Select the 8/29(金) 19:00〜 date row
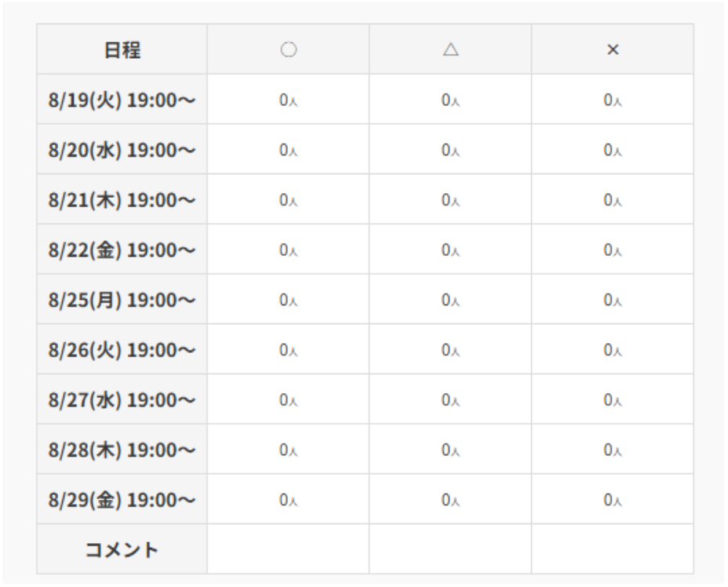Image resolution: width=728 pixels, height=587 pixels. pos(122,500)
